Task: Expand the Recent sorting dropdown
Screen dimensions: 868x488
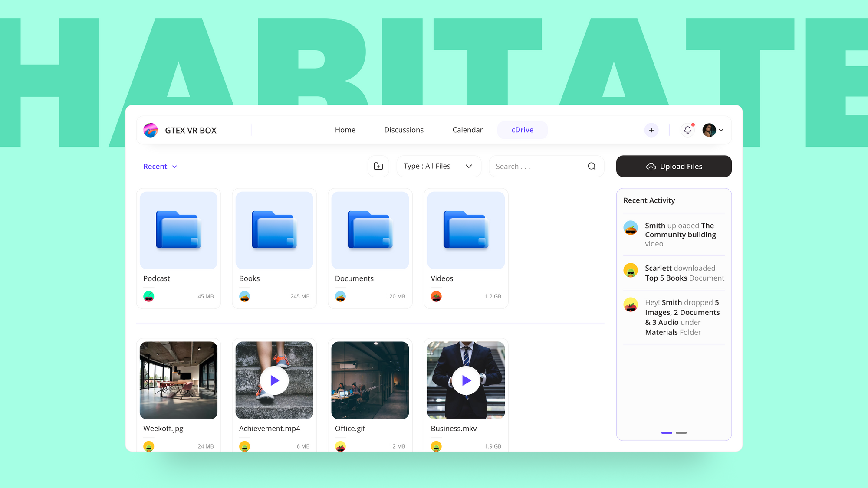Action: (160, 166)
